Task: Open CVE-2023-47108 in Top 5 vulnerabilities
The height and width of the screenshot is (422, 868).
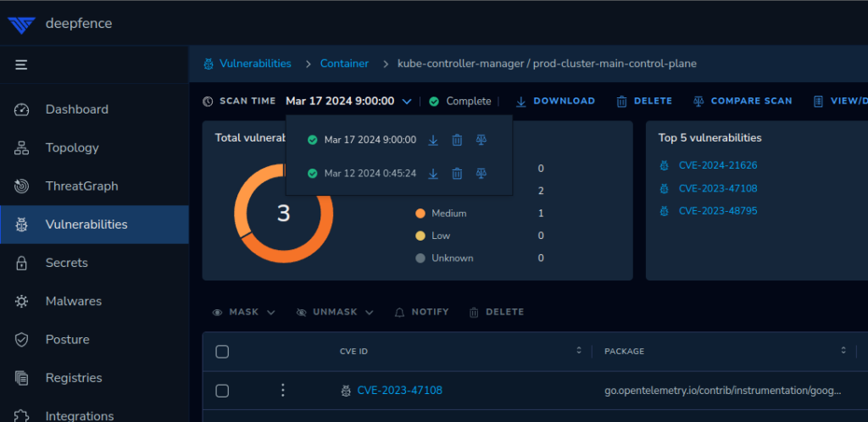Action: tap(718, 188)
